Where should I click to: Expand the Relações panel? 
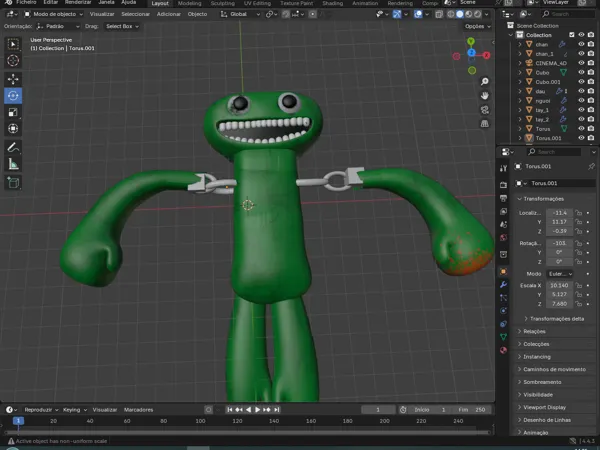point(532,331)
